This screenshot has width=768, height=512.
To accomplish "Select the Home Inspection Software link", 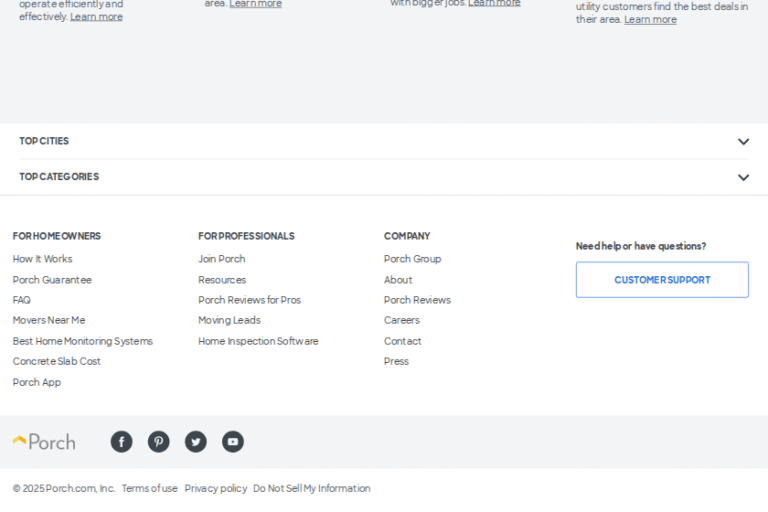I will pos(258,341).
